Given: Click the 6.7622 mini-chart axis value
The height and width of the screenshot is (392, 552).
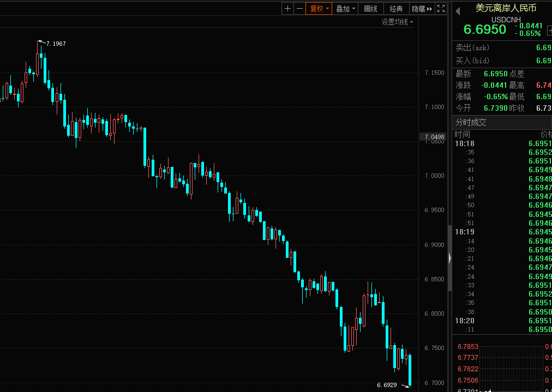Looking at the screenshot, I should 468,369.
